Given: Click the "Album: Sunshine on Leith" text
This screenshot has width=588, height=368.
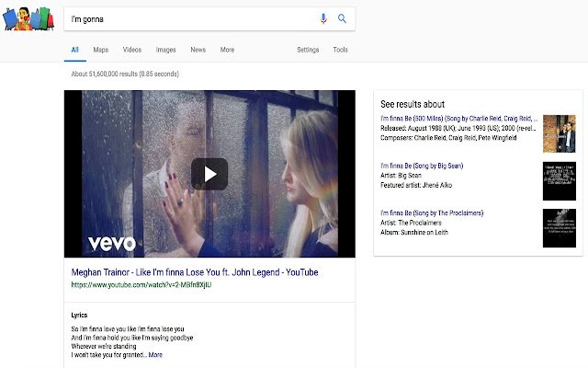Looking at the screenshot, I should coord(414,233).
